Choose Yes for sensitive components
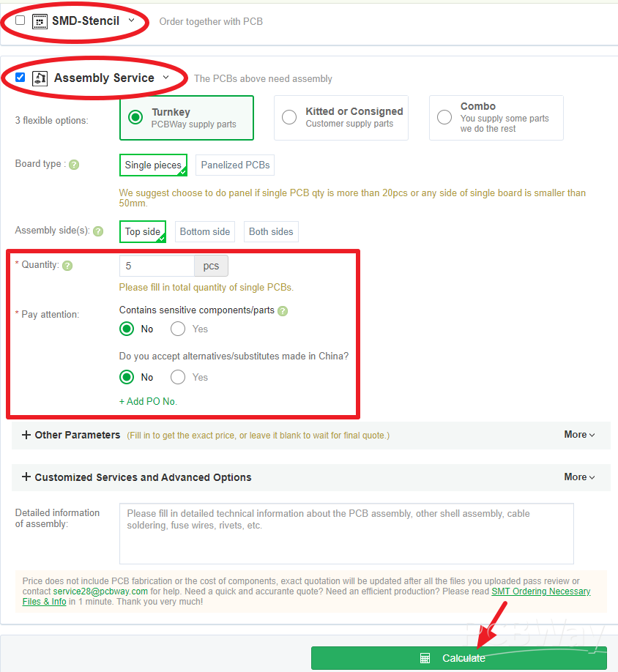Viewport: 618px width, 672px height. [x=178, y=329]
